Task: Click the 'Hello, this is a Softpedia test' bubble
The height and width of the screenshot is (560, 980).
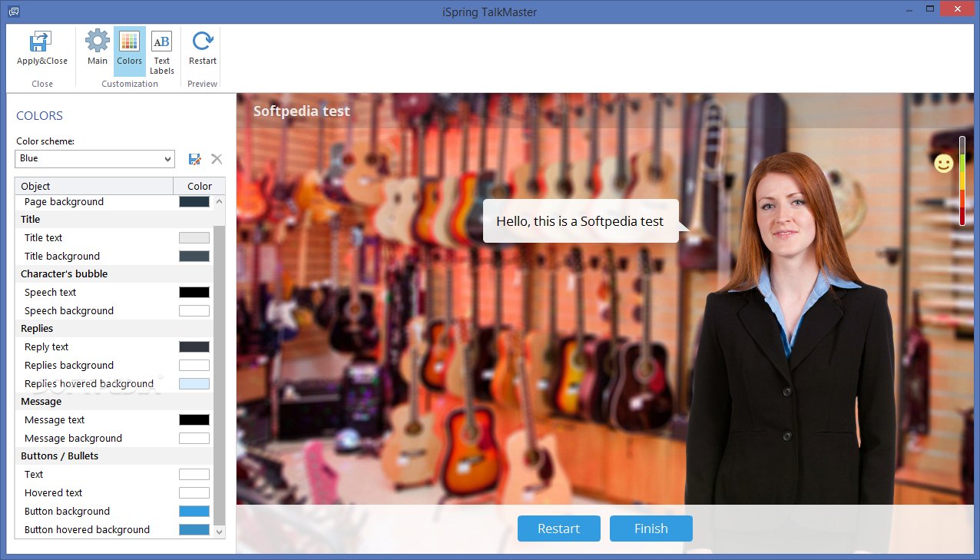Action: (x=581, y=221)
